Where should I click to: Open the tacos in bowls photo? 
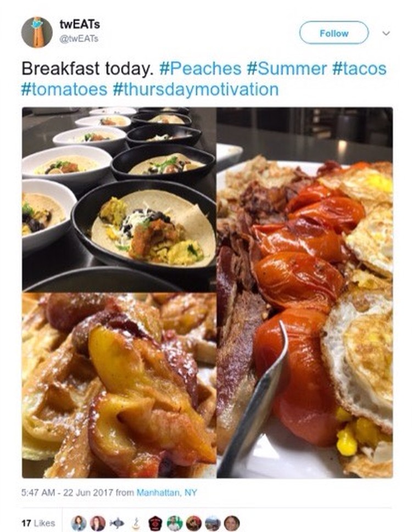tap(119, 199)
